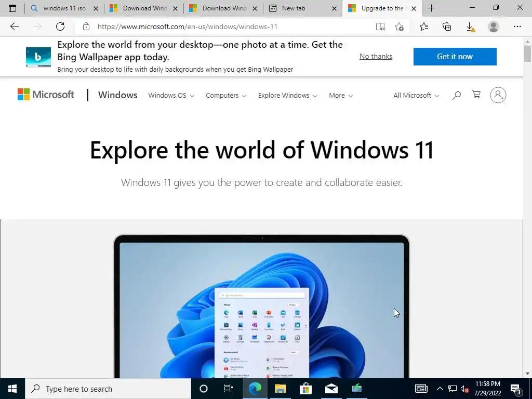This screenshot has height=399, width=532.
Task: Open File Explorer from taskbar
Action: pos(280,389)
